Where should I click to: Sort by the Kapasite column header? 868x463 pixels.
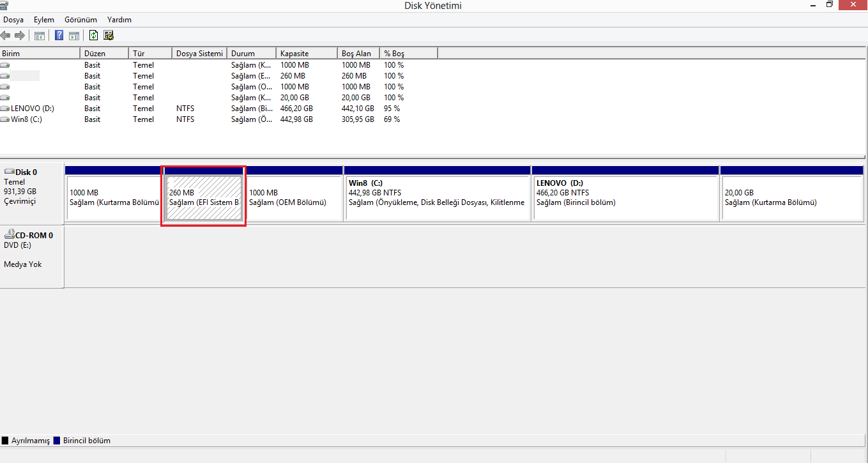point(307,54)
